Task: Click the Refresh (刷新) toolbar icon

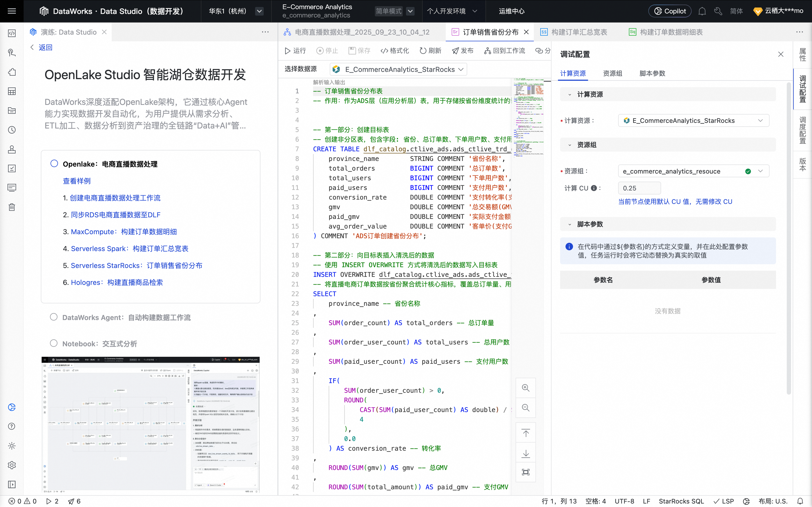Action: [423, 51]
